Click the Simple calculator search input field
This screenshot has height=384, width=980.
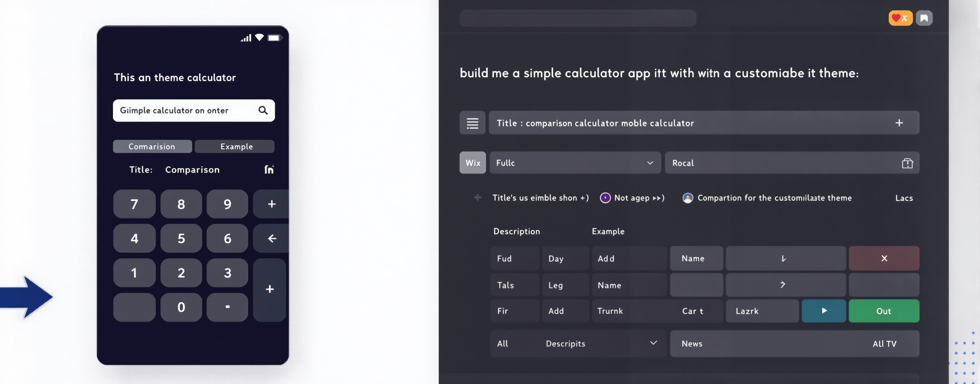coord(194,110)
